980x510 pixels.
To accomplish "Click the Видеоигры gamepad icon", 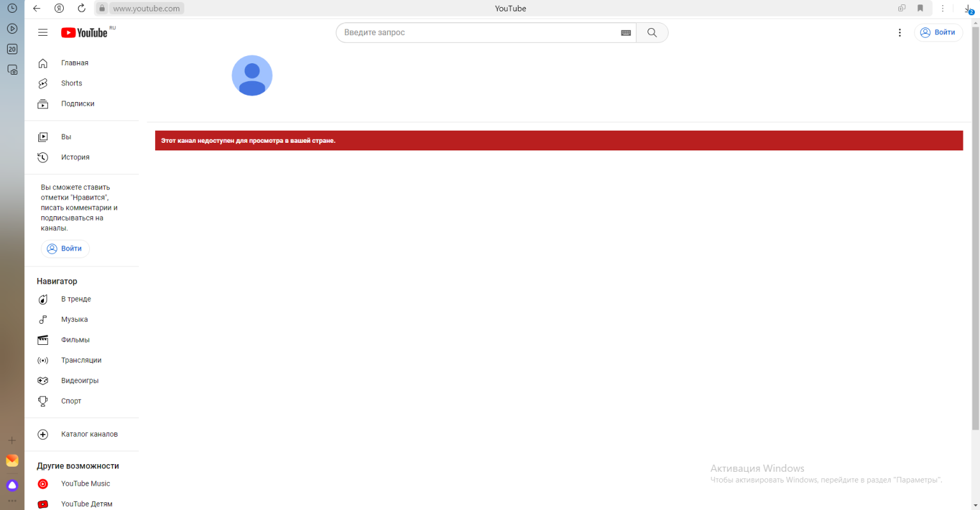I will coord(43,381).
